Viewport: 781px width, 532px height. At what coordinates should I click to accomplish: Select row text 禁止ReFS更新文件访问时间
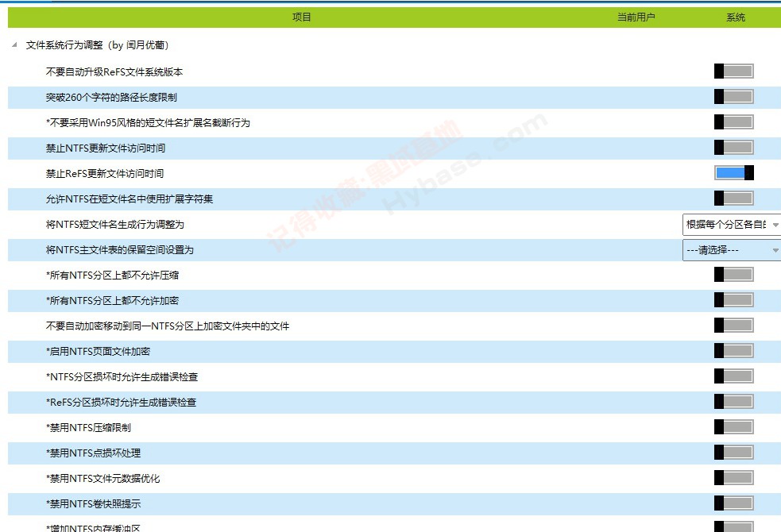105,174
